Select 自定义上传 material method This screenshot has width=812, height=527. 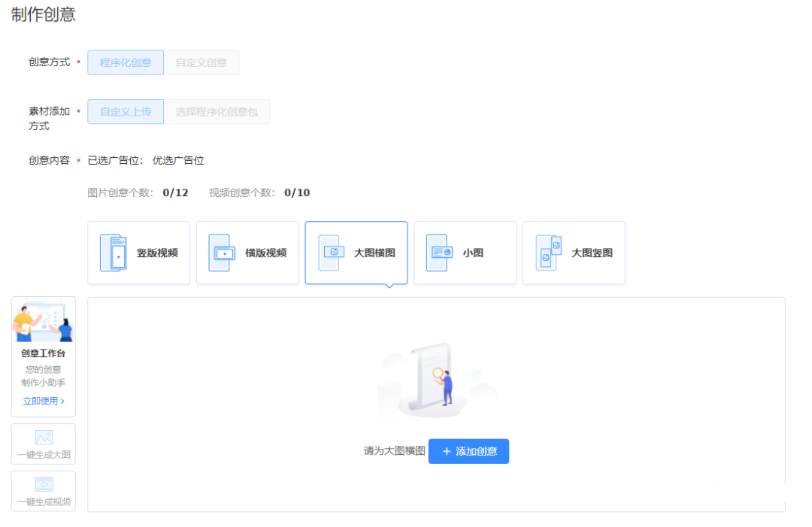[x=125, y=111]
